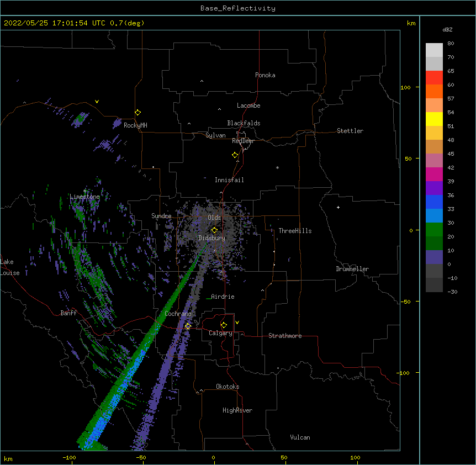Image resolution: width=476 pixels, height=465 pixels.
Task: Click the dBZ legend heading
Action: [x=447, y=29]
